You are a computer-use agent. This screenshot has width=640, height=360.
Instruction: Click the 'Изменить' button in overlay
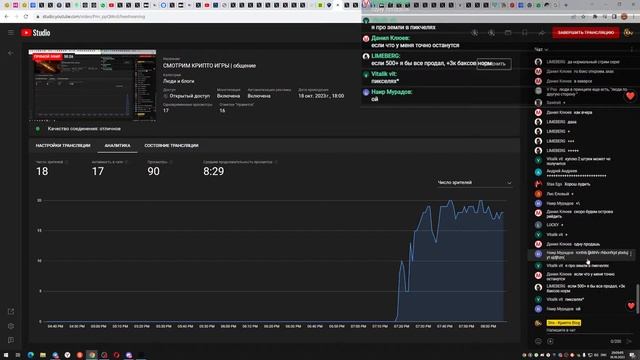pos(494,64)
